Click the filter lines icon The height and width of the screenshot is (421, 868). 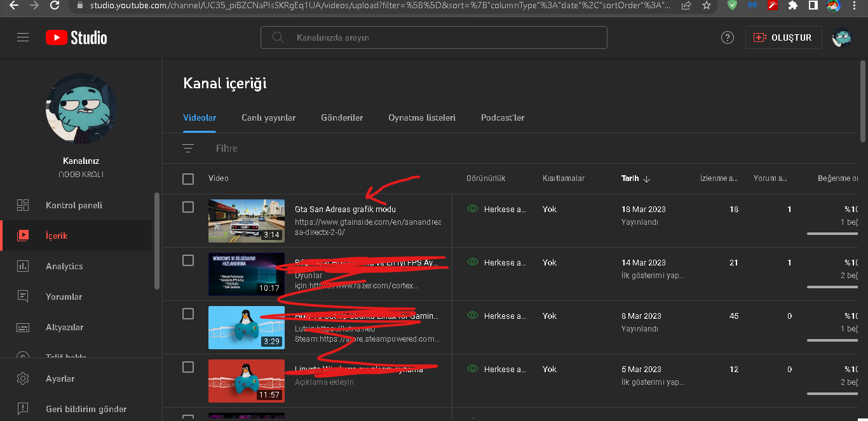pos(188,148)
